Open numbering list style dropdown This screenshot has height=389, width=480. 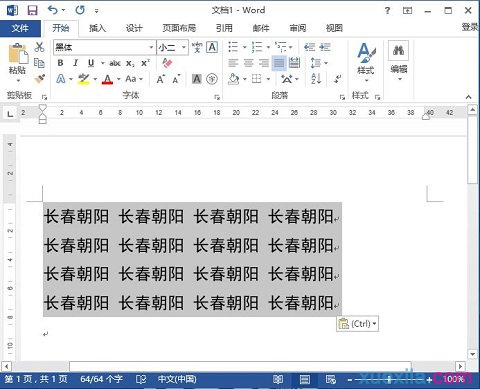click(x=268, y=47)
